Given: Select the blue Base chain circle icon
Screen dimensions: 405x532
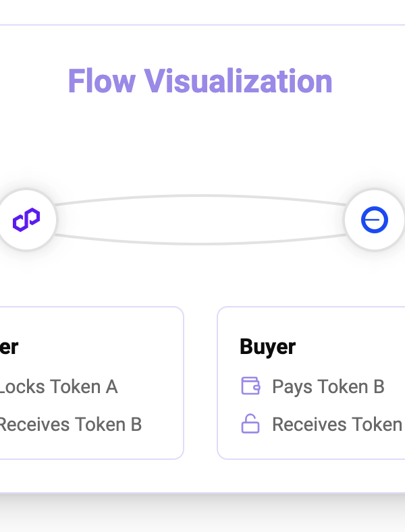Looking at the screenshot, I should click(x=375, y=220).
